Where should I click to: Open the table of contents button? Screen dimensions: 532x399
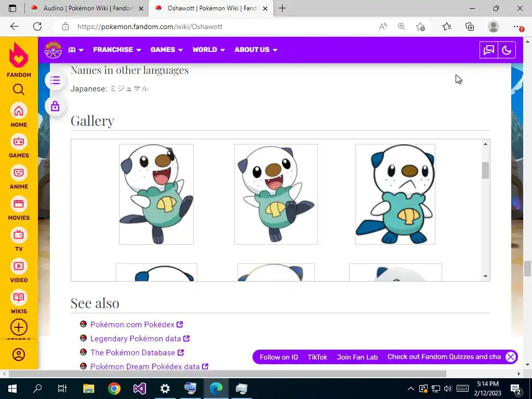click(x=55, y=81)
